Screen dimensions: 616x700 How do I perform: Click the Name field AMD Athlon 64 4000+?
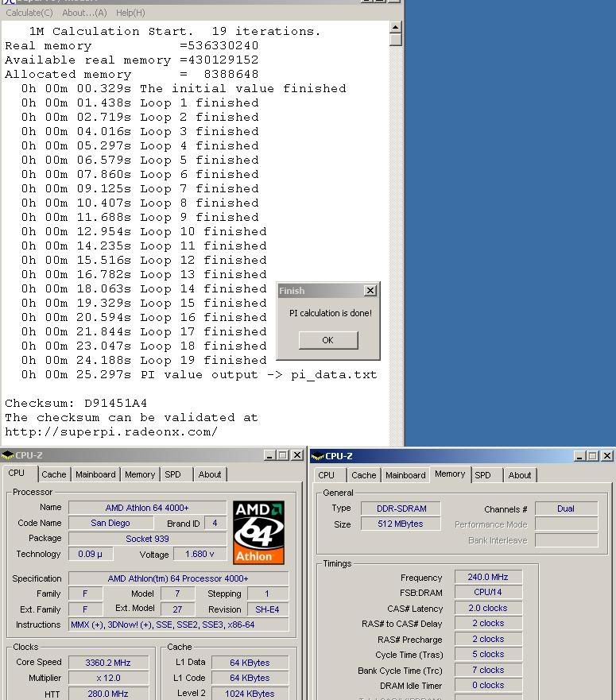tap(147, 508)
